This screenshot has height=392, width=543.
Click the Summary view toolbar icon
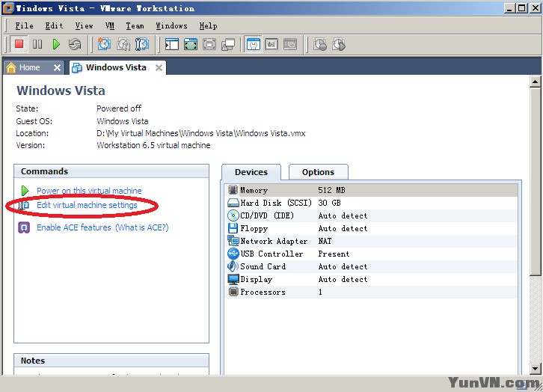[x=253, y=44]
